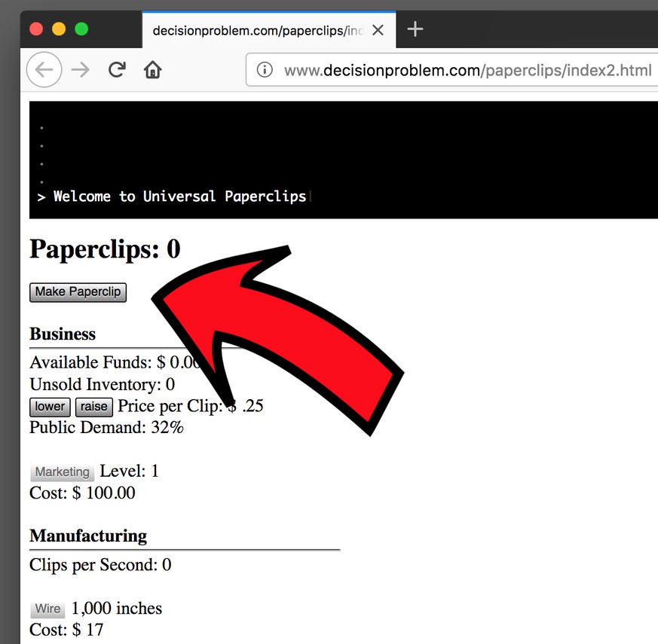This screenshot has width=658, height=644.
Task: Go back with the browser back arrow
Action: point(44,69)
